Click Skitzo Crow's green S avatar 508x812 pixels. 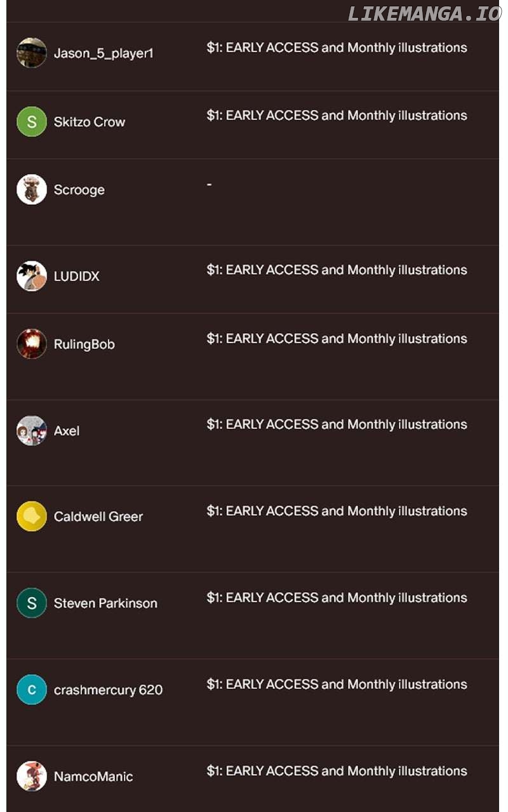pyautogui.click(x=32, y=122)
